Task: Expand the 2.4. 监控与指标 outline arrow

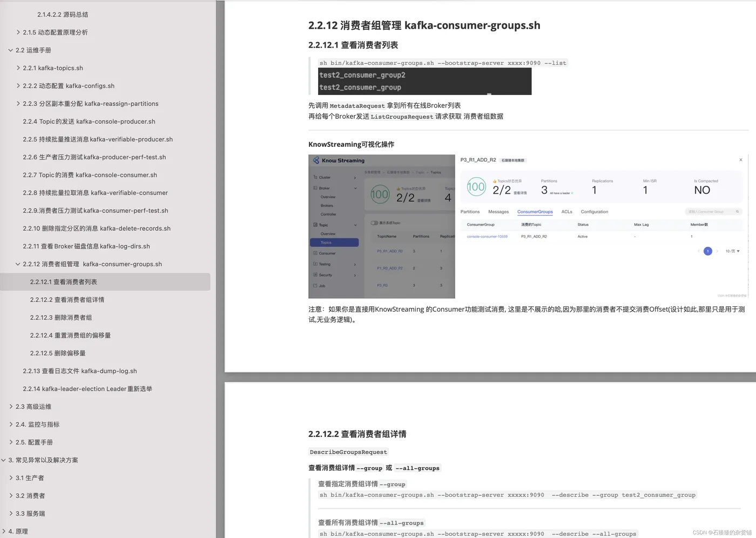Action: pyautogui.click(x=11, y=425)
